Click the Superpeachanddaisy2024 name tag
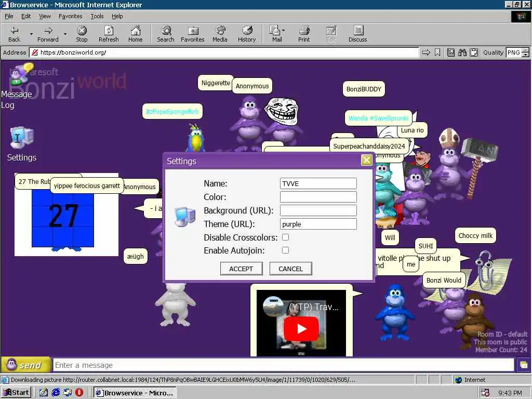Screen dimensions: 532x399 369,146
